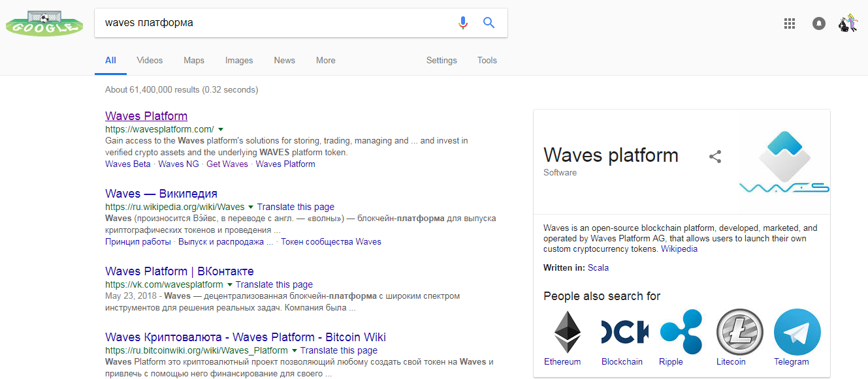Click the Ethereum icon
The image size is (868, 379).
coord(568,332)
